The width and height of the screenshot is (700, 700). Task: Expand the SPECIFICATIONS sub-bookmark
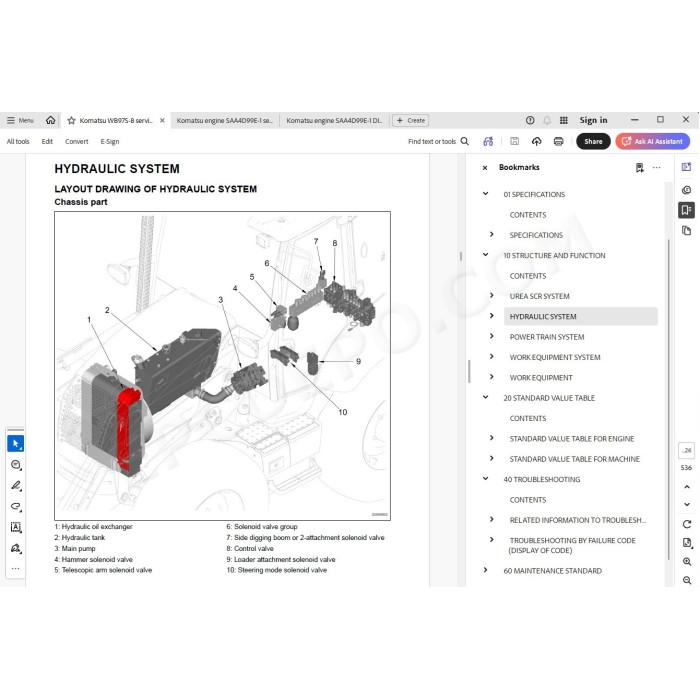(x=492, y=234)
